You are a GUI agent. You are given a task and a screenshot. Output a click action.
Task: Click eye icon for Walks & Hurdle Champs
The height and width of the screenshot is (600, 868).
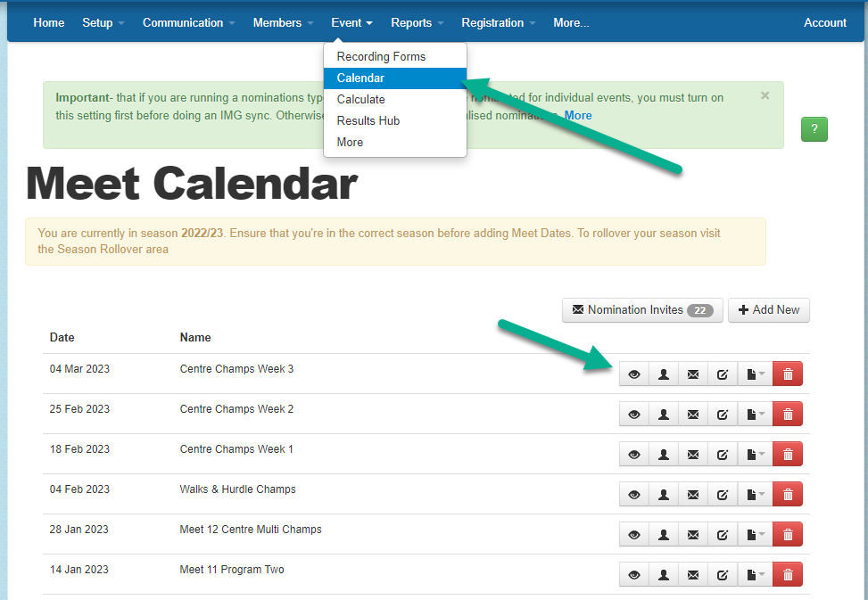(634, 495)
